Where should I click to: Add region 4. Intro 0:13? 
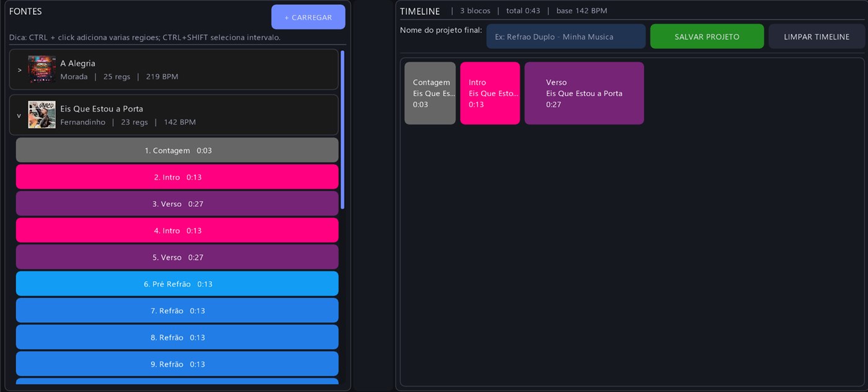pos(177,230)
